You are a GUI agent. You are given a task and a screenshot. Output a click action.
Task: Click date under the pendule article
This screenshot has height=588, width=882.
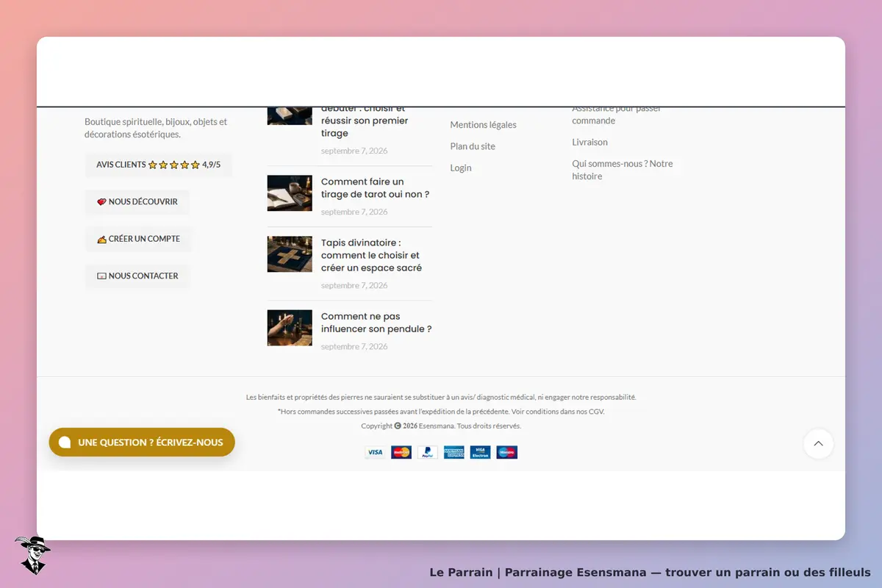pos(354,347)
